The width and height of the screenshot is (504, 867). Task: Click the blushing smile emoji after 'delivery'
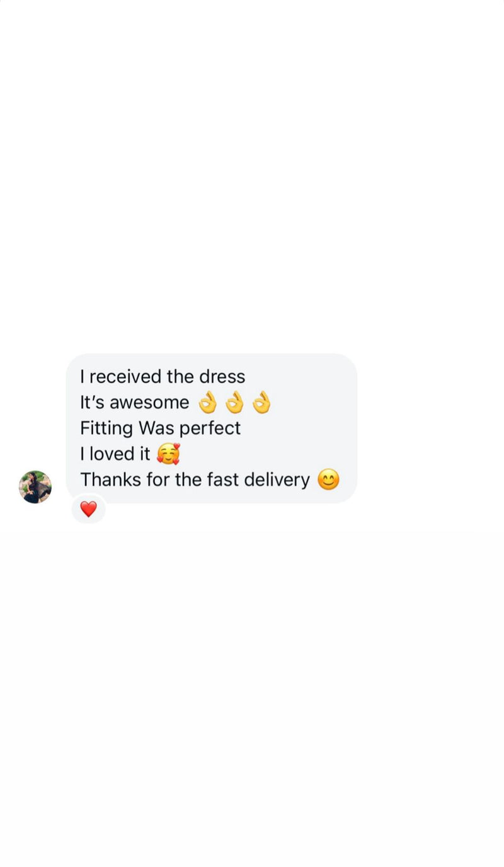328,480
